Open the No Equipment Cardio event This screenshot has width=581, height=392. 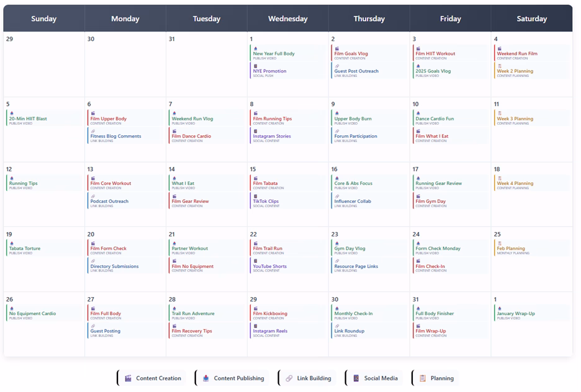point(44,313)
